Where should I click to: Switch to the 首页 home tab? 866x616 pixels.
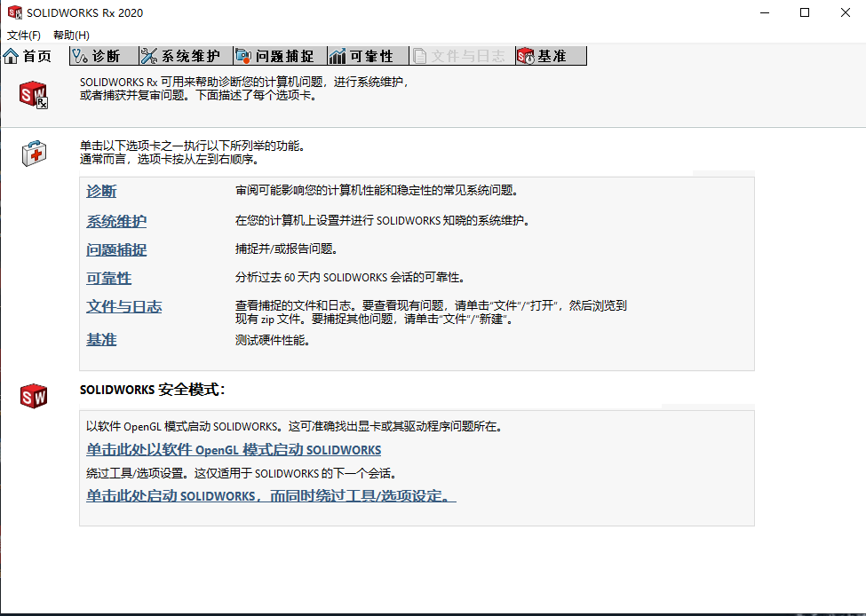click(35, 56)
